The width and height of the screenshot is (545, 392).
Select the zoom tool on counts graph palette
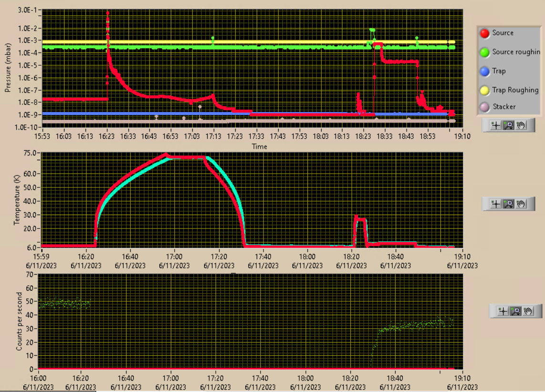click(x=515, y=311)
